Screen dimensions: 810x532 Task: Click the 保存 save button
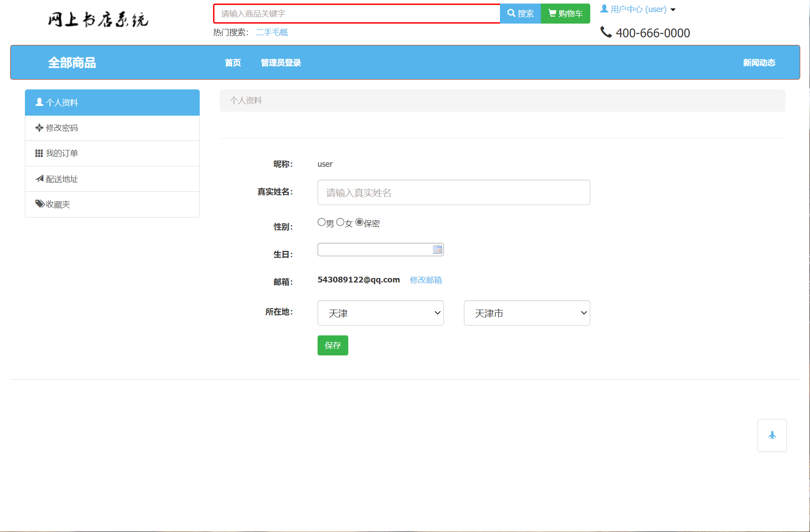tap(333, 346)
